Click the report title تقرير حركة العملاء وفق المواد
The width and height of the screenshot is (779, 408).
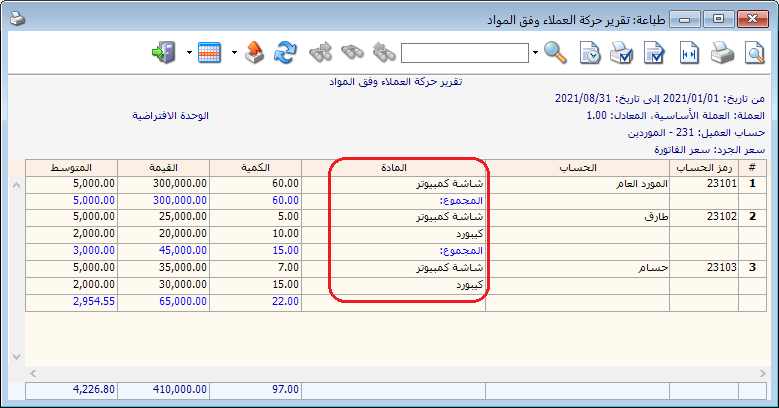click(395, 82)
